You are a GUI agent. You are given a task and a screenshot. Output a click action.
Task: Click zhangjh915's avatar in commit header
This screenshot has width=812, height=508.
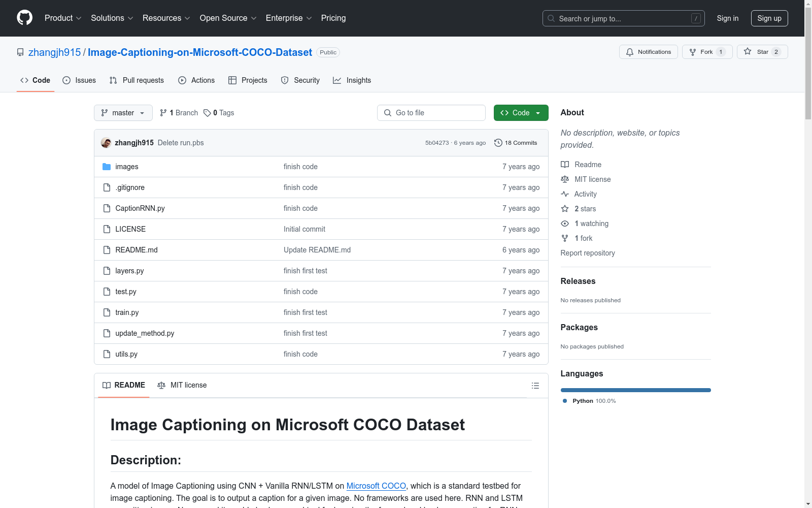coord(106,143)
